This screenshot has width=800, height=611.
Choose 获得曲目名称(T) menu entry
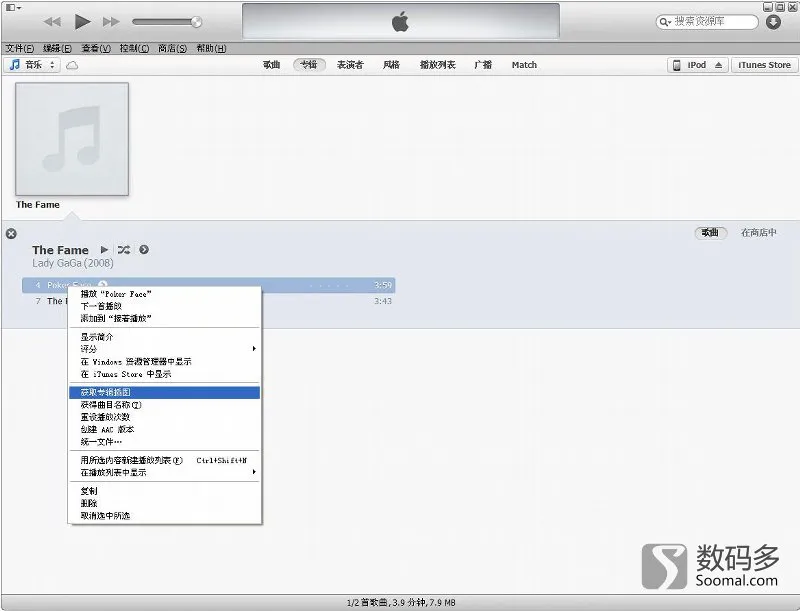click(x=164, y=404)
